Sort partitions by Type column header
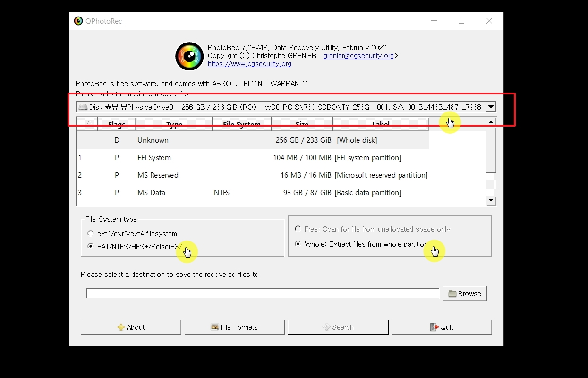 pyautogui.click(x=174, y=124)
